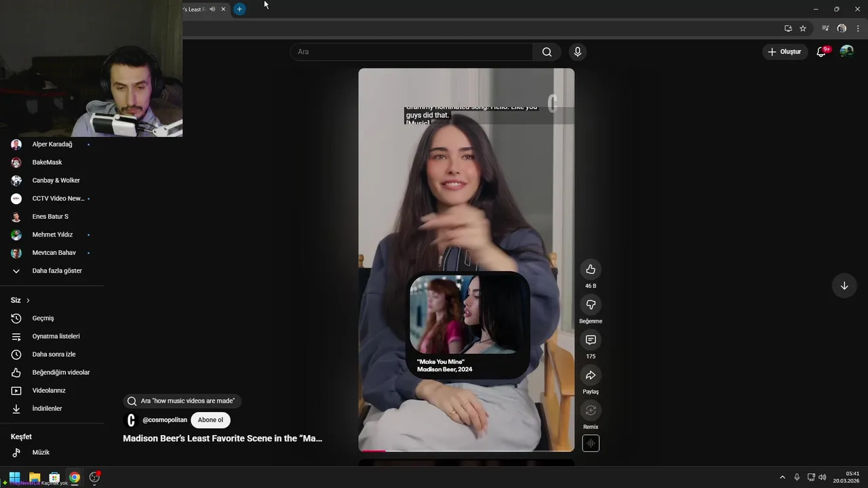
Task: Submit search with magnifier button
Action: 547,52
